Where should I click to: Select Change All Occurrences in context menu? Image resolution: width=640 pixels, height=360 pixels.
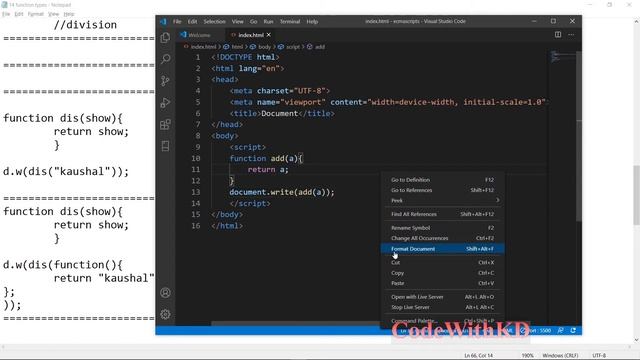pyautogui.click(x=442, y=238)
